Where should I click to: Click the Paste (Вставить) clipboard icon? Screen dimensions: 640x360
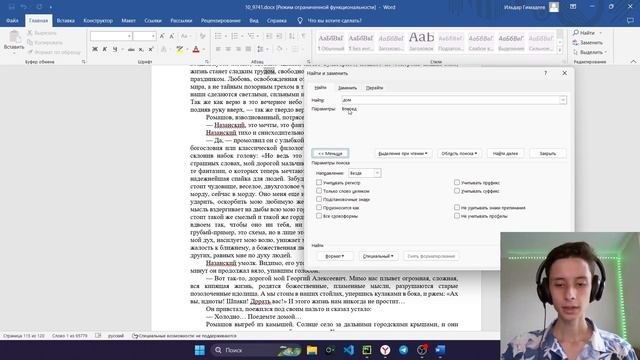click(x=14, y=37)
